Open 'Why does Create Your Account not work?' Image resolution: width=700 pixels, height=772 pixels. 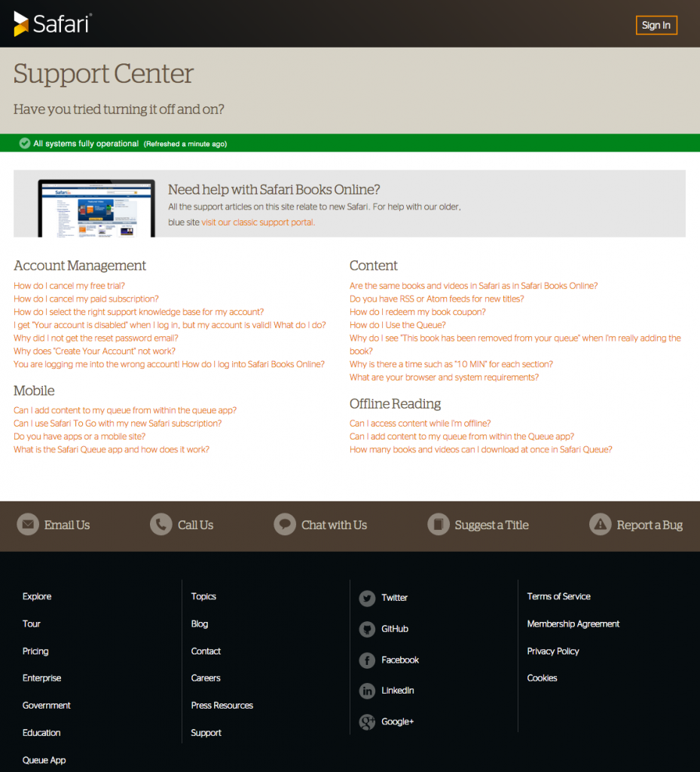(x=94, y=351)
